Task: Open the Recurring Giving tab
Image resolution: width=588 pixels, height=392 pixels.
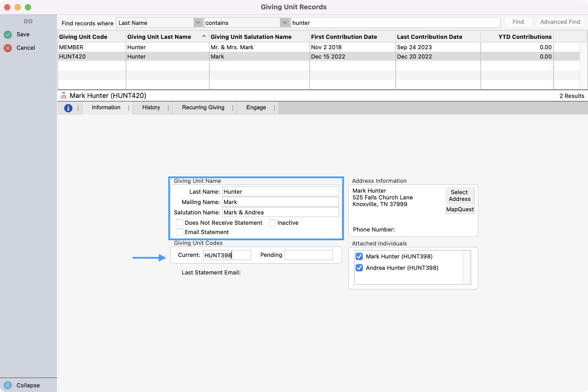Action: pos(203,107)
